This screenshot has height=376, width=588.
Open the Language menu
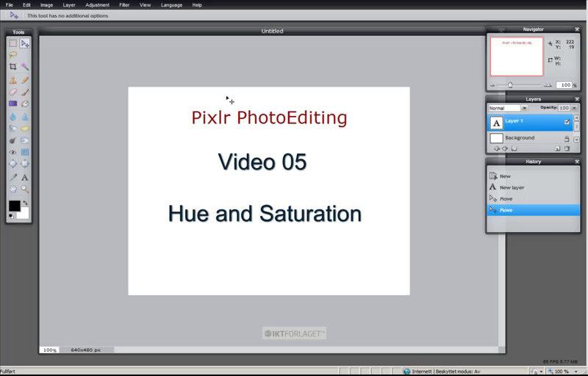[171, 5]
